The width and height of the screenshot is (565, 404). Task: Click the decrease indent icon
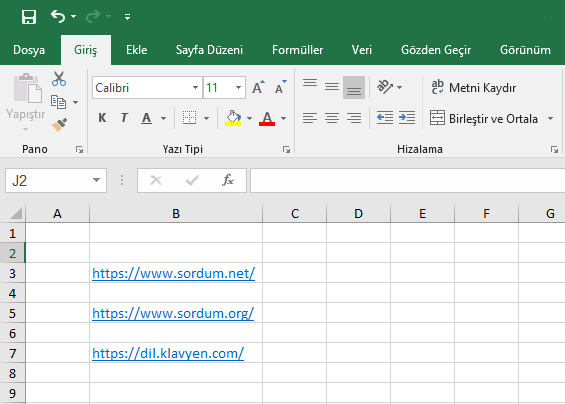[384, 118]
